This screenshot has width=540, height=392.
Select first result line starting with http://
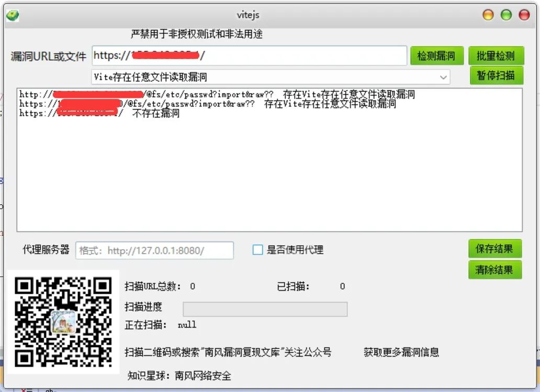(x=217, y=94)
